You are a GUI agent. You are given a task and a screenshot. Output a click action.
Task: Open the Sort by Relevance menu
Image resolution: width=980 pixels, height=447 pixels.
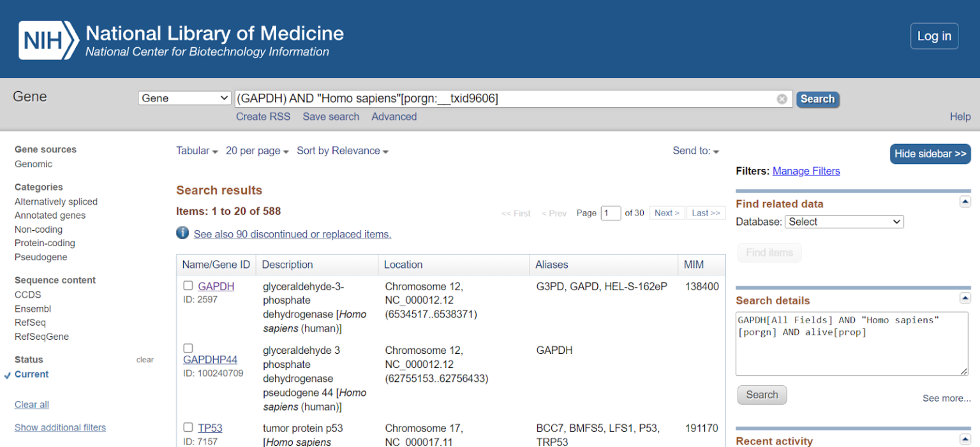[x=342, y=151]
